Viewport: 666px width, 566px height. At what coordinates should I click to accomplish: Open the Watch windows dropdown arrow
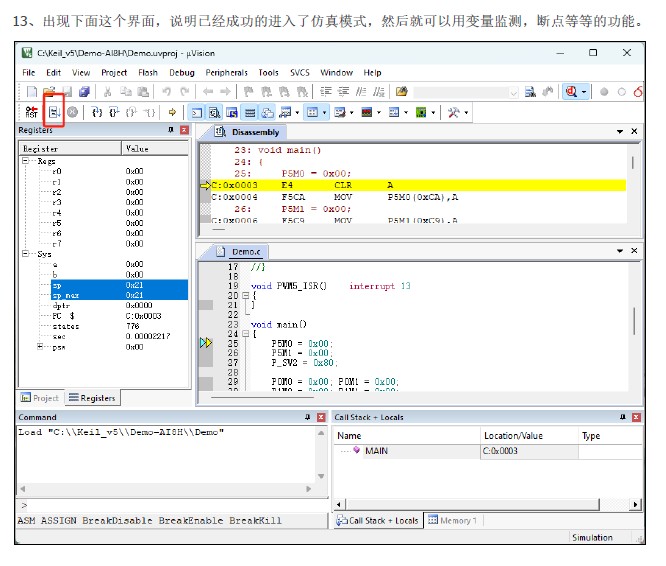pos(297,113)
